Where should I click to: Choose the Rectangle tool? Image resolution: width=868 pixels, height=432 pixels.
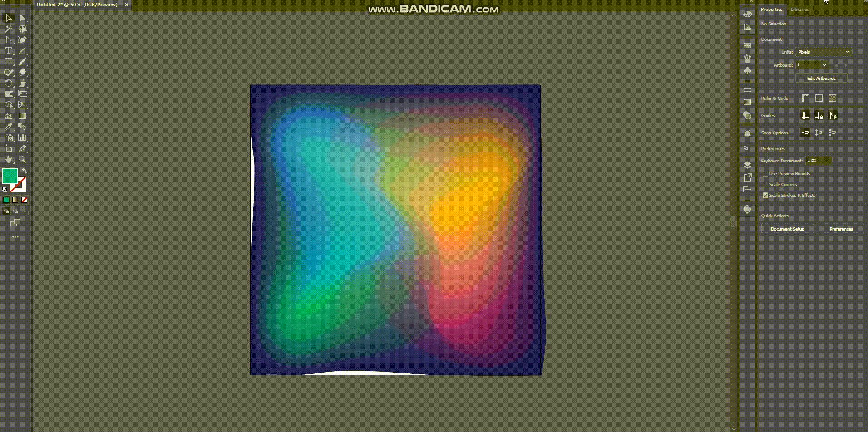click(9, 62)
